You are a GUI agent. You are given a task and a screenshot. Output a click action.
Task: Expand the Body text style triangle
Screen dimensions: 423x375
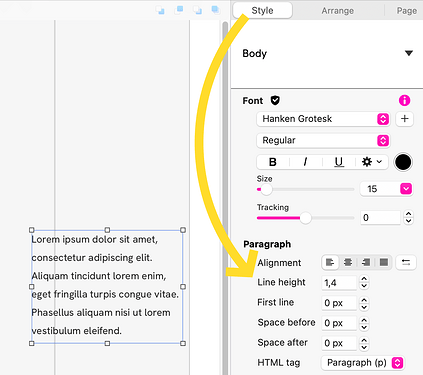409,53
